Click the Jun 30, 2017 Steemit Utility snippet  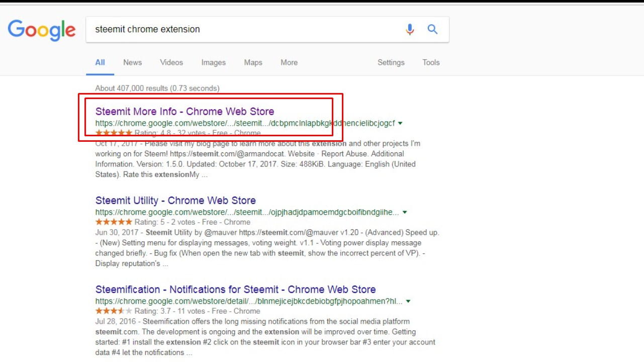267,248
